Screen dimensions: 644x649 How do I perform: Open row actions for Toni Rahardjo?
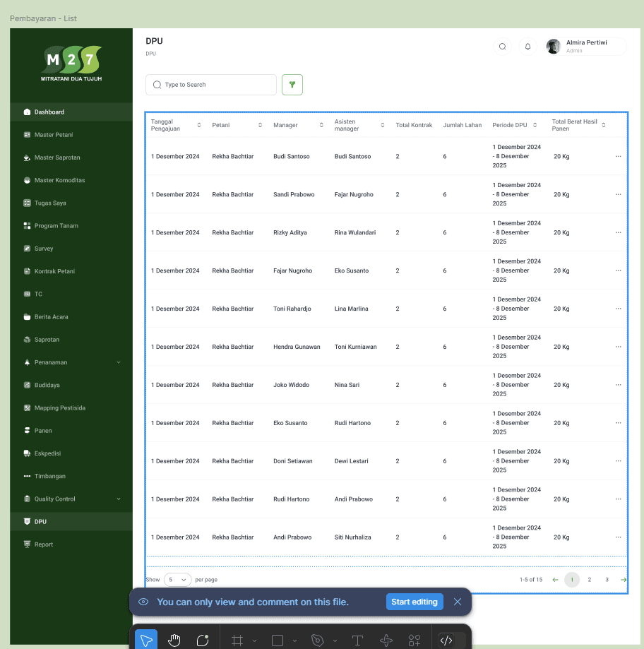(619, 309)
